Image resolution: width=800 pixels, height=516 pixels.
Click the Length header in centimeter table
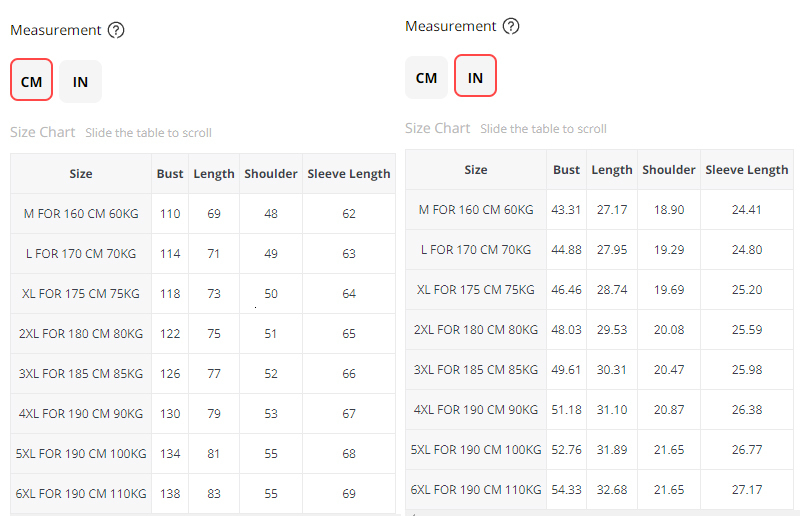[x=214, y=173]
